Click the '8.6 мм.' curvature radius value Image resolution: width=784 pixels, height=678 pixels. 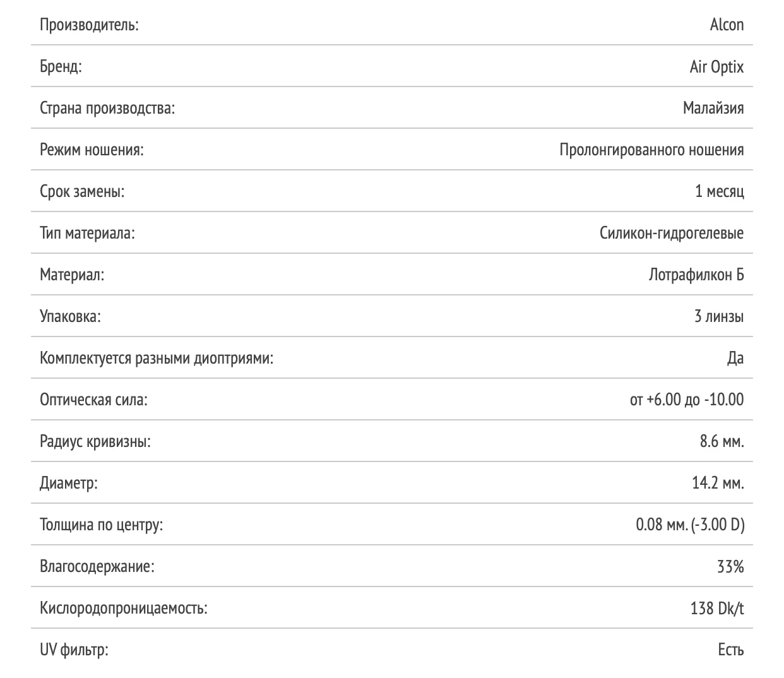coord(722,442)
